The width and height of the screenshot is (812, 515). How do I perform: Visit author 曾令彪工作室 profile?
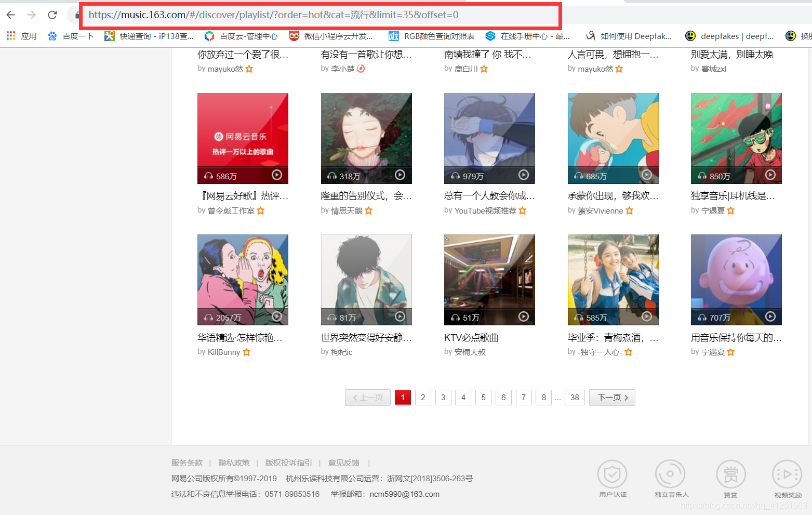(x=231, y=210)
